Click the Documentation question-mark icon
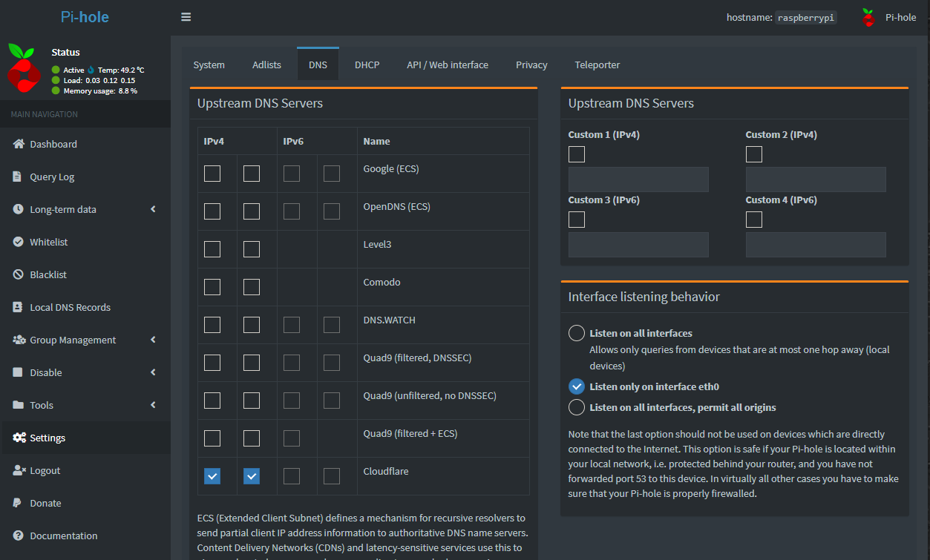Screen dimensions: 930x560 coord(19,536)
